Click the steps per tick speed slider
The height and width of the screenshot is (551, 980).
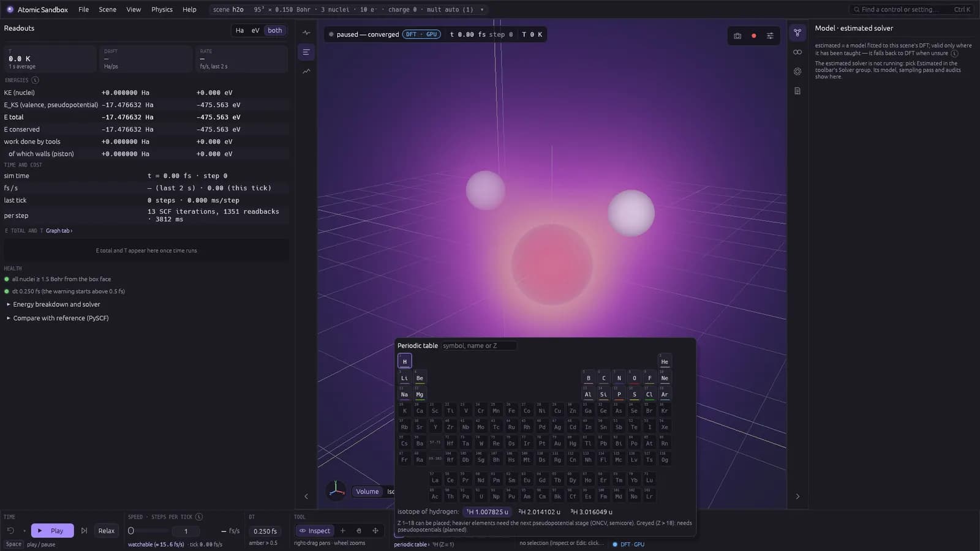(x=147, y=531)
